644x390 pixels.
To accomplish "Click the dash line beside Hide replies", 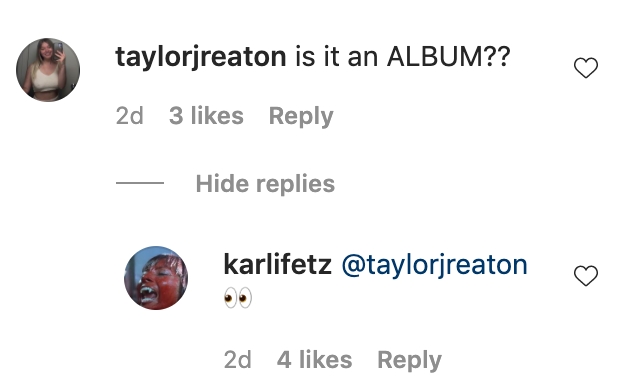I will [x=140, y=183].
